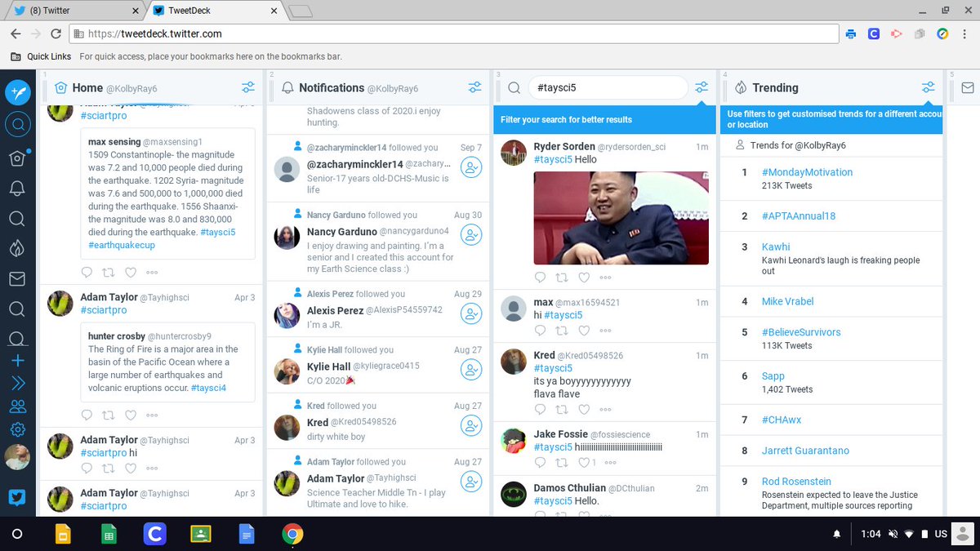Open #taysci5 search column filter options

(x=702, y=88)
